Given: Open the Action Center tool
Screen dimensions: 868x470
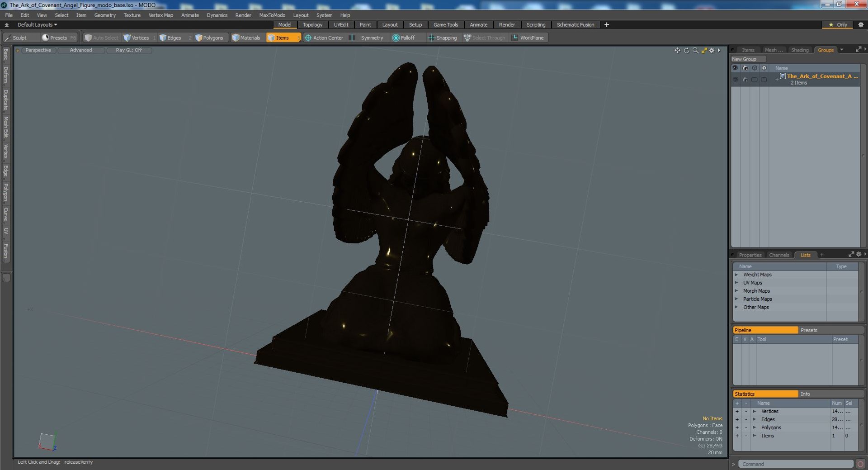Looking at the screenshot, I should point(324,38).
